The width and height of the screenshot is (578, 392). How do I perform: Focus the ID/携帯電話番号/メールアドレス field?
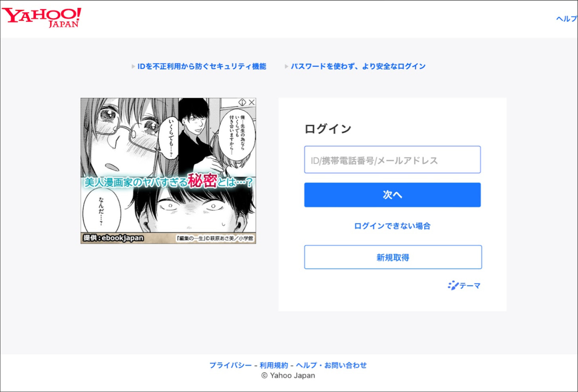point(392,160)
